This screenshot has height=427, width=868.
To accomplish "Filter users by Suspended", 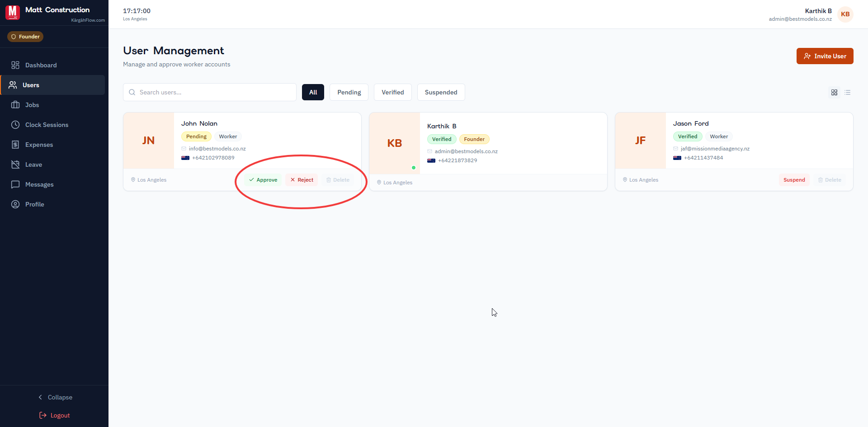I will [441, 92].
